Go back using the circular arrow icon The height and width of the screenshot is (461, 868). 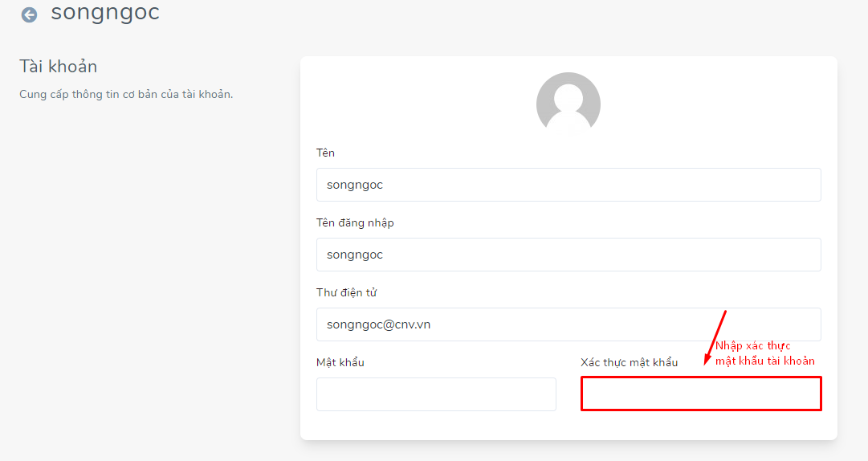coord(29,14)
